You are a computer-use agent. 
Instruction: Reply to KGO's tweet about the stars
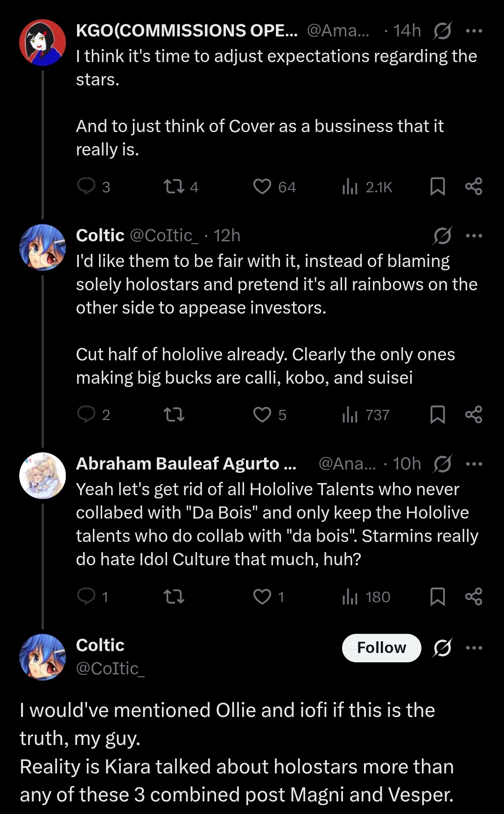87,187
